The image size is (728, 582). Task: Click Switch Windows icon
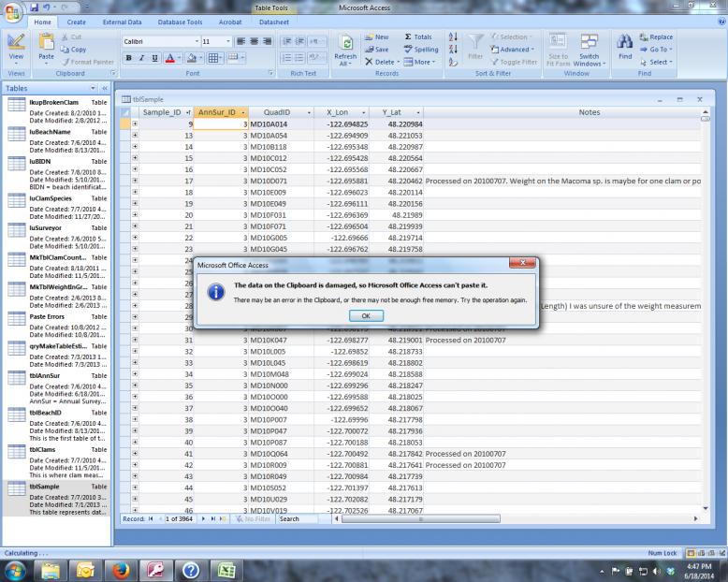589,42
